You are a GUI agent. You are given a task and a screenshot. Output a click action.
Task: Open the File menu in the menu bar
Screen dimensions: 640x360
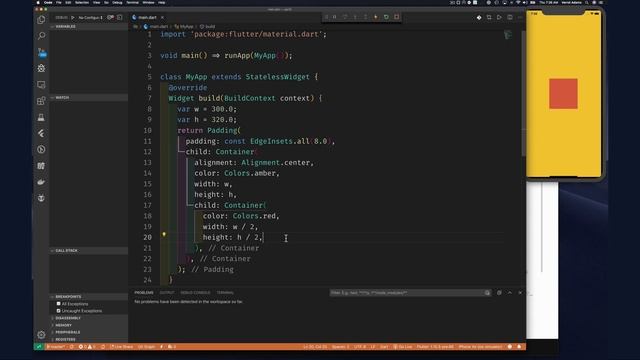point(59,2)
